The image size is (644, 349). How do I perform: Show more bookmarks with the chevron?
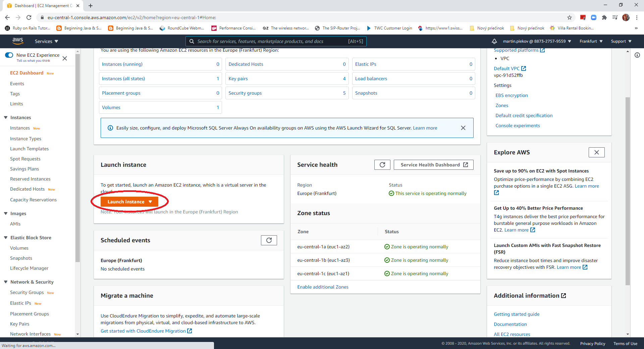tap(636, 28)
